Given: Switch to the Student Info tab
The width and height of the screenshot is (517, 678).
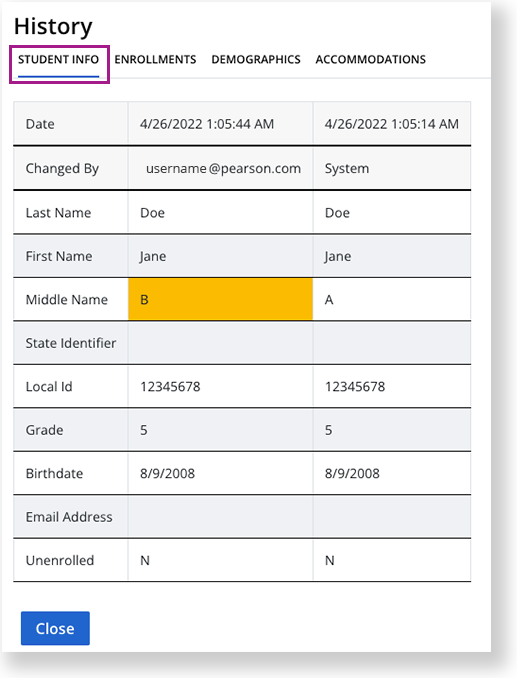Looking at the screenshot, I should 58,60.
